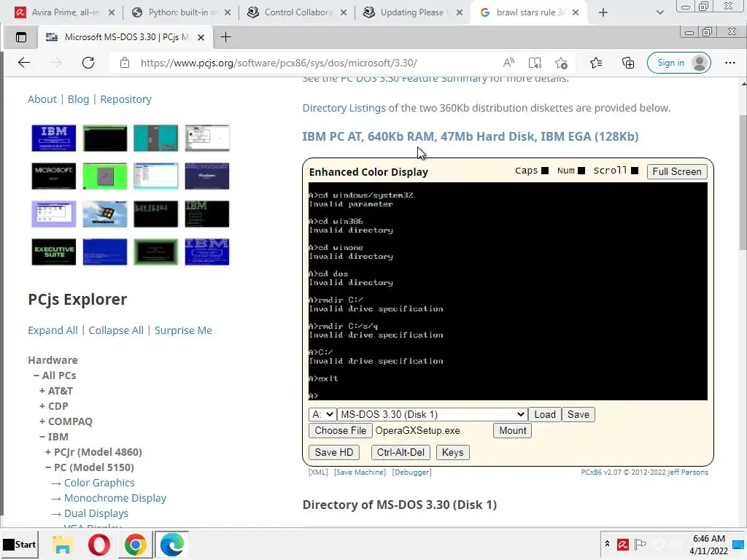Open the bright green screen thumbnail
Screen dimensions: 747x560
point(105,176)
